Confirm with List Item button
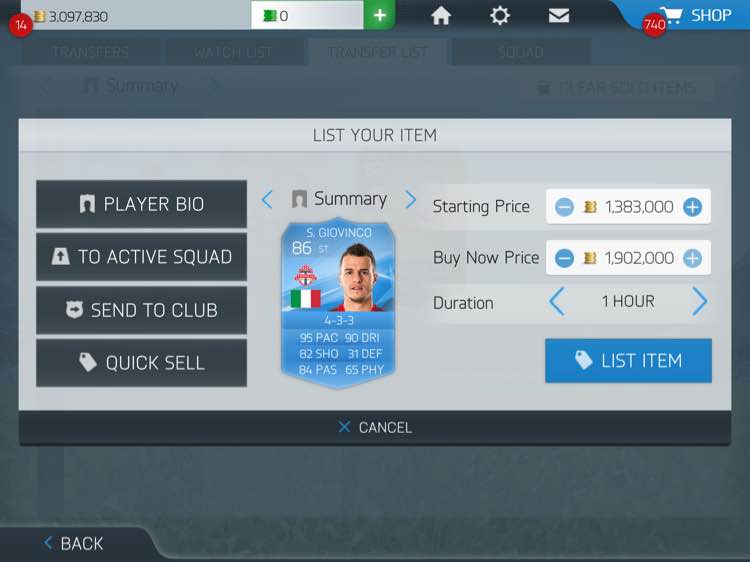Viewport: 750px width, 562px height. pos(628,361)
